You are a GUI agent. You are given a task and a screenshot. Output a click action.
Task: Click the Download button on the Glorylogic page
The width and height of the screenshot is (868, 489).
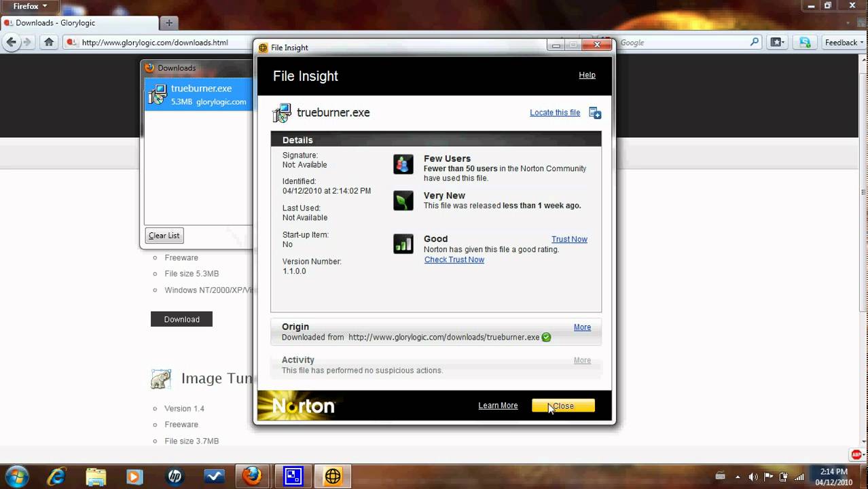181,319
